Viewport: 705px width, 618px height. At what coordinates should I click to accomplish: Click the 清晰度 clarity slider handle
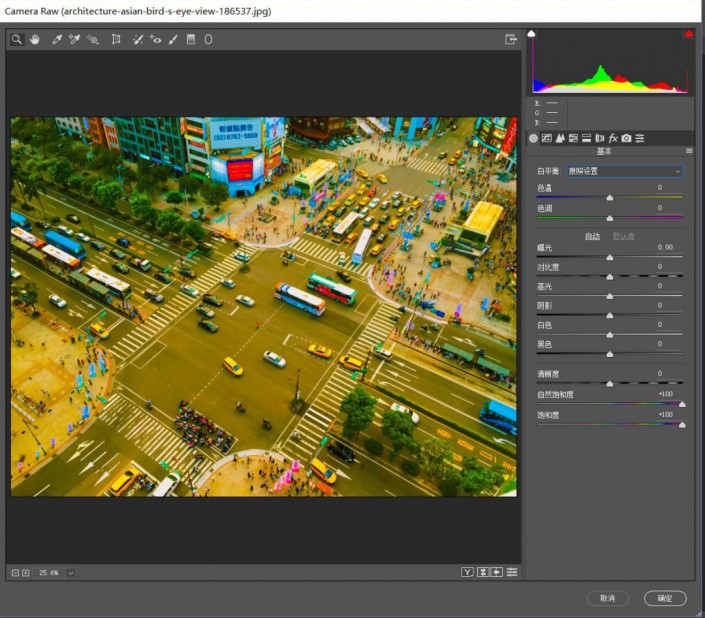click(610, 384)
